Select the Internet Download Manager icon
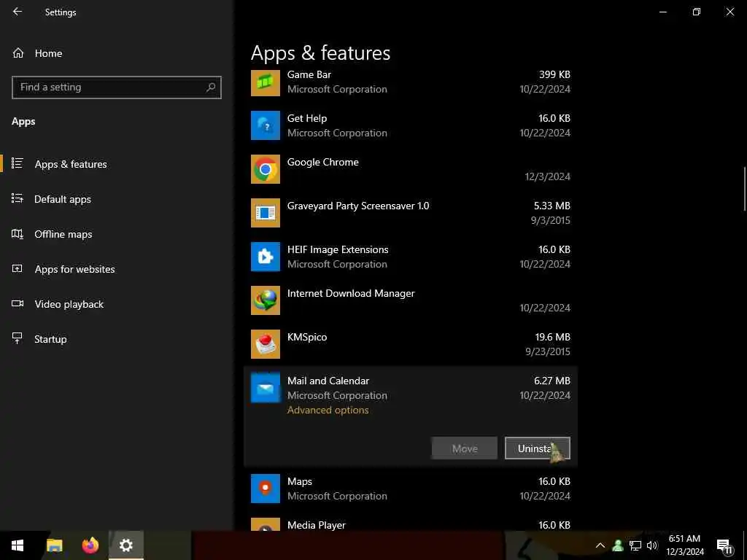Screen dimensions: 747x560 (266, 300)
